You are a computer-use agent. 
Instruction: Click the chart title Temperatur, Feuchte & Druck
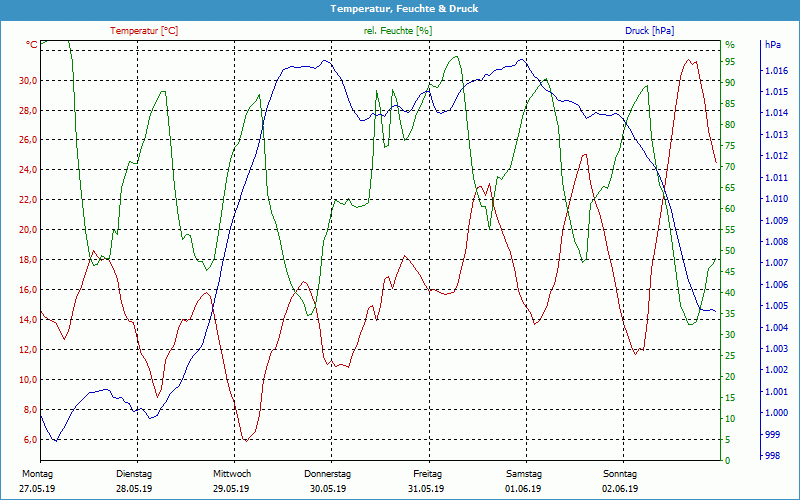coord(404,9)
